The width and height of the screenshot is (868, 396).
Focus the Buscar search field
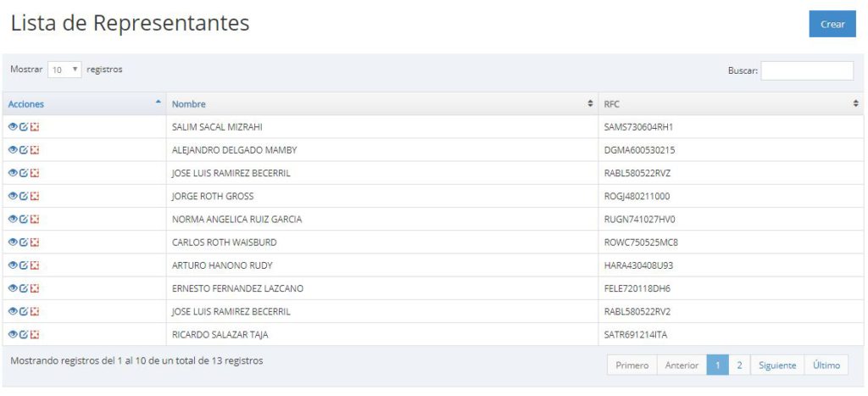point(806,70)
